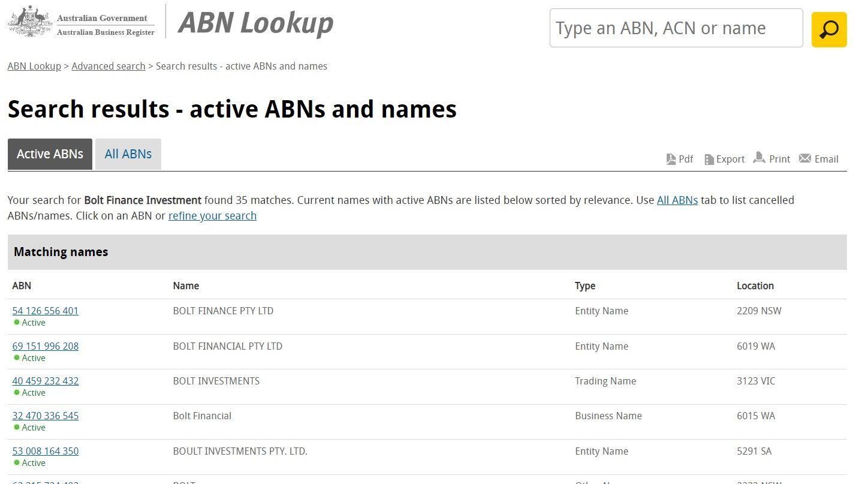The height and width of the screenshot is (484, 868).
Task: Click location 5291 SA
Action: (754, 451)
